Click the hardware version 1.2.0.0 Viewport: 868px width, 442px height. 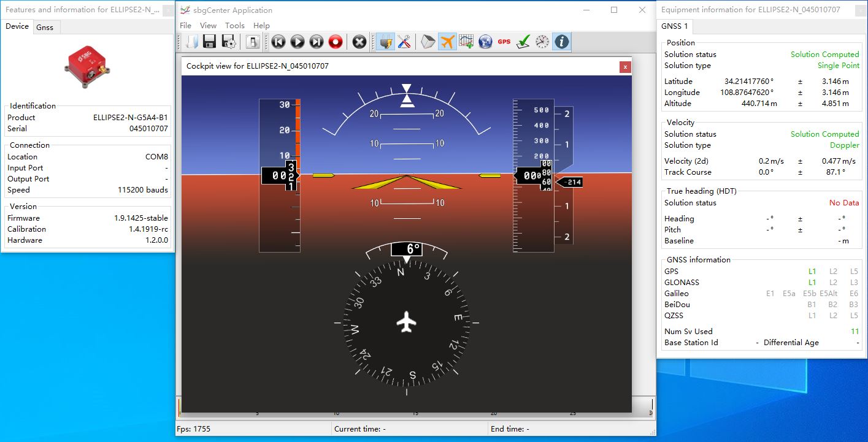(x=156, y=240)
